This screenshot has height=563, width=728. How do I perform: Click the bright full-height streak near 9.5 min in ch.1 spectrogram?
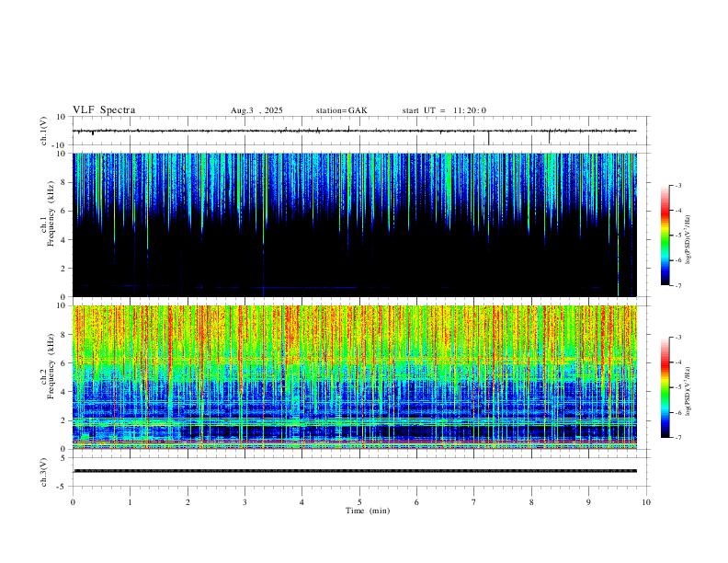point(618,227)
